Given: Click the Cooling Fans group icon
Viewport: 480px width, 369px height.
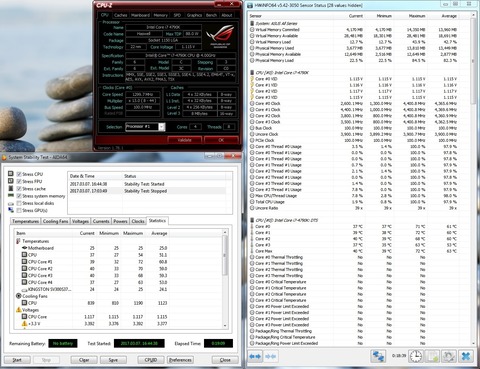Looking at the screenshot, I should 19,296.
